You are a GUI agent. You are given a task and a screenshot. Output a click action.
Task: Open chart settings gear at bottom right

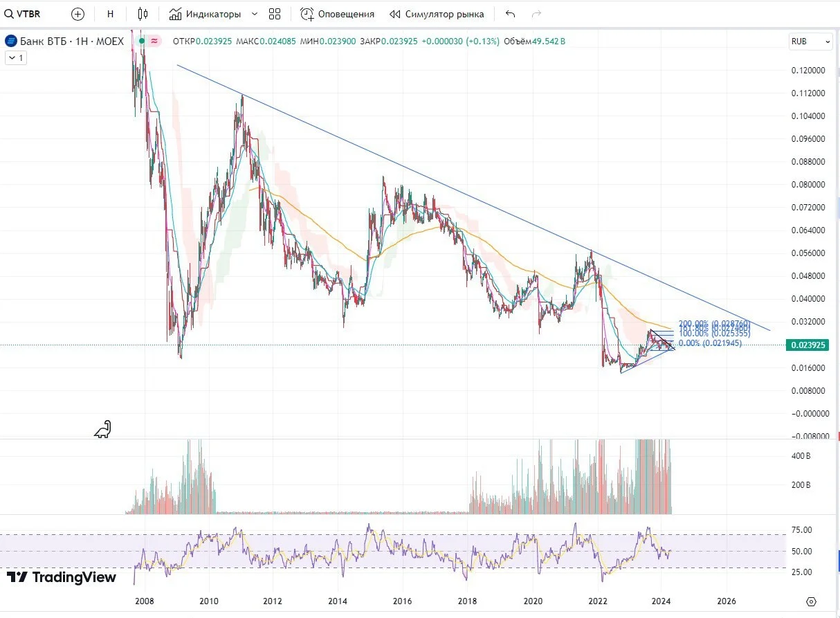click(812, 601)
